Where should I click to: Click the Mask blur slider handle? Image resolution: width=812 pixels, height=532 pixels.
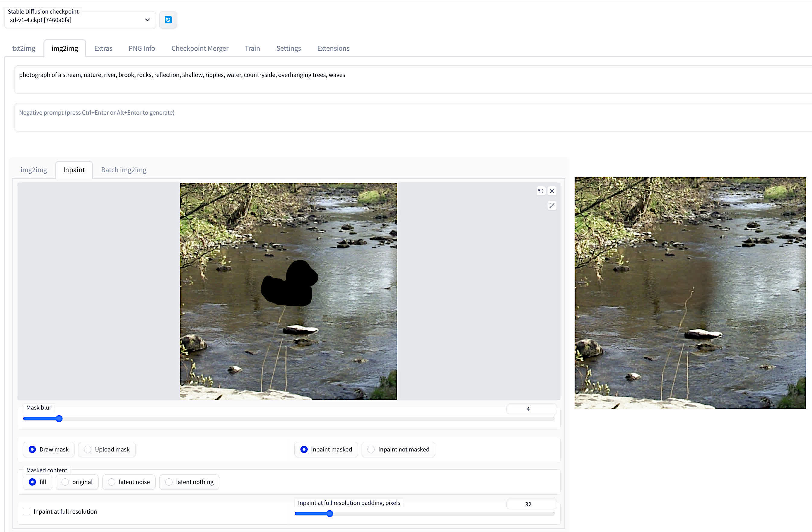click(x=59, y=418)
